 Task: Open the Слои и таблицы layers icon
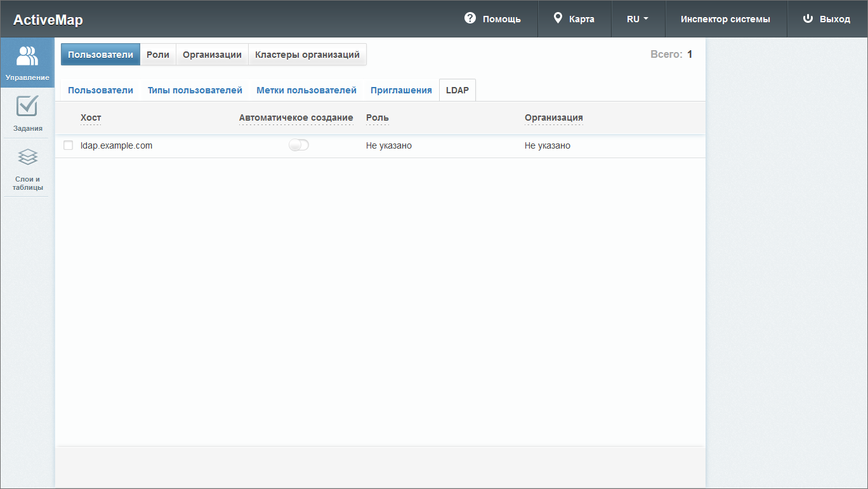click(27, 157)
